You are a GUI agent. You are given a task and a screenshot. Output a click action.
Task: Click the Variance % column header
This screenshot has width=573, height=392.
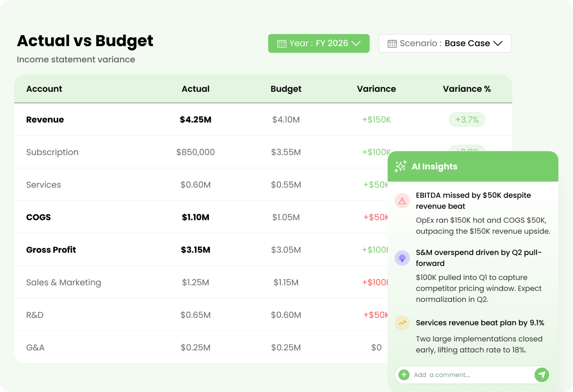click(x=467, y=89)
